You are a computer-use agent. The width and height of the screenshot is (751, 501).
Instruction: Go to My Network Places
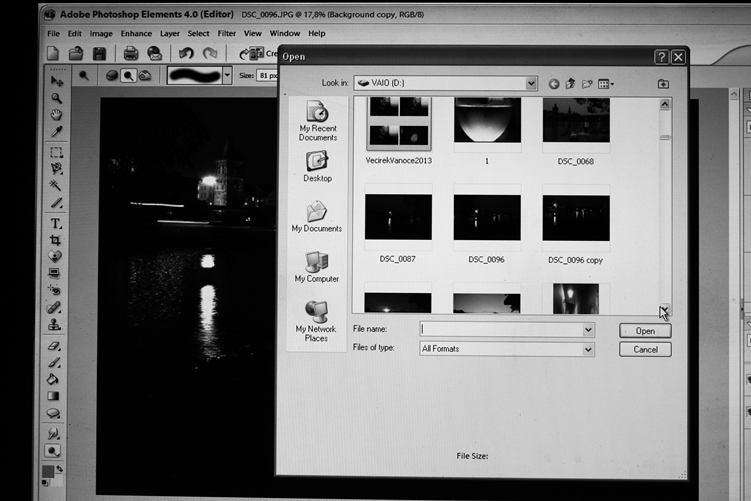(316, 321)
